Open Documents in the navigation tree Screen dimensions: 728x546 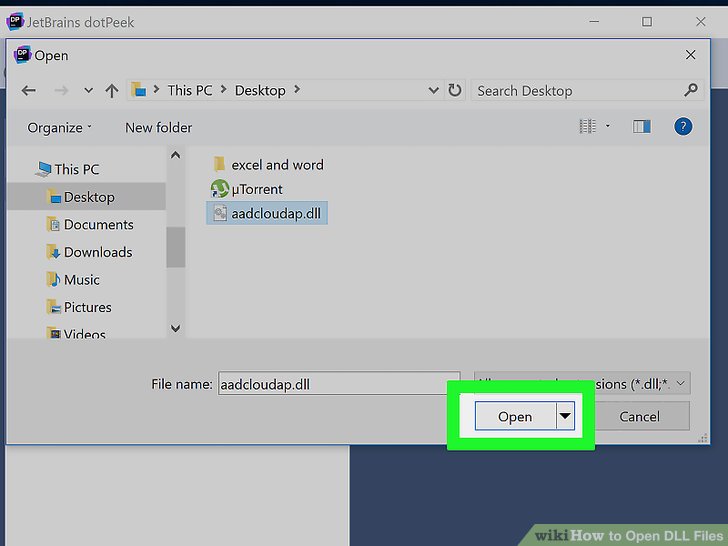[90, 225]
